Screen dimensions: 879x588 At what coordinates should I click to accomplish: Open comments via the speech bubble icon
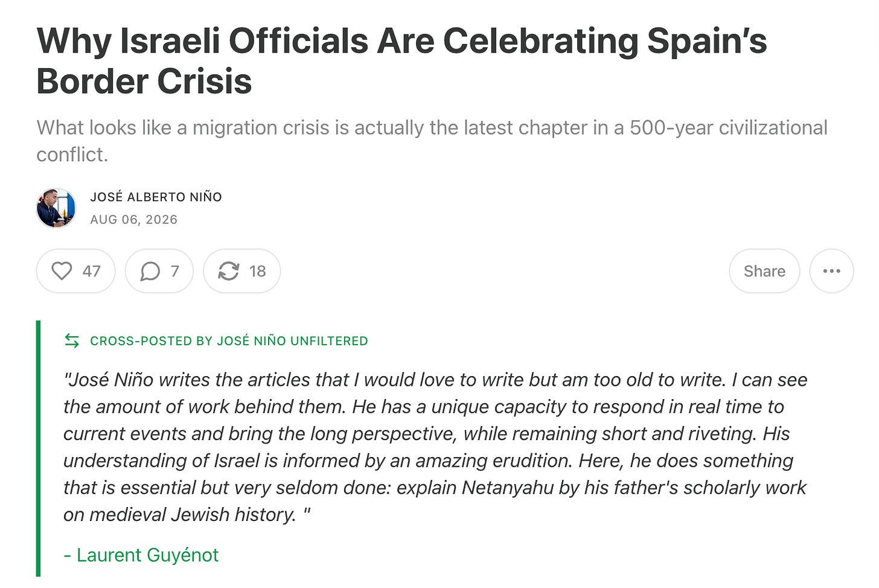click(x=150, y=271)
